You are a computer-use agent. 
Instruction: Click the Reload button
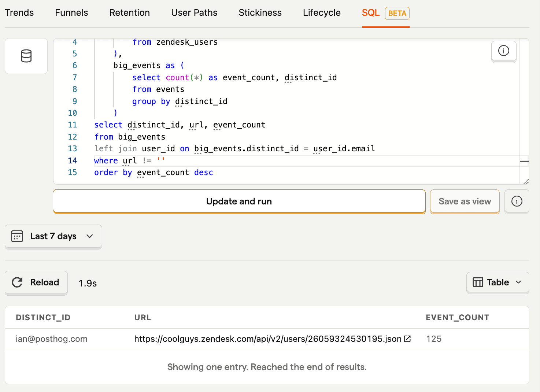[x=36, y=282]
